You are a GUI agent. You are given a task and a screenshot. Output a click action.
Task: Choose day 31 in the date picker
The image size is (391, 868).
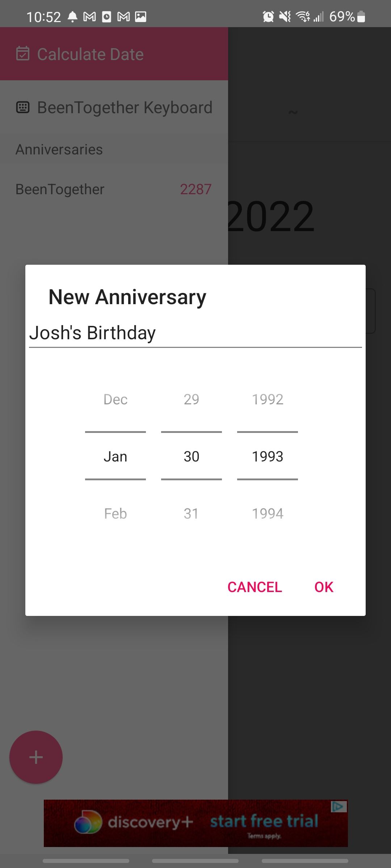pos(191,514)
